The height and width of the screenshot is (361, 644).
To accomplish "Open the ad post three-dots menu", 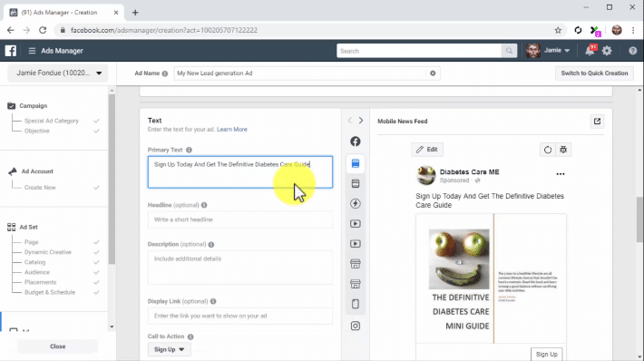I will [561, 174].
